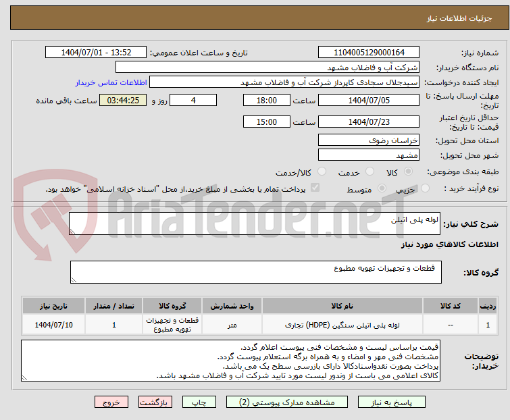Viewport: 510px width, 420px height.
Task: Click the پاسخ به نیاز button
Action: coord(392,402)
